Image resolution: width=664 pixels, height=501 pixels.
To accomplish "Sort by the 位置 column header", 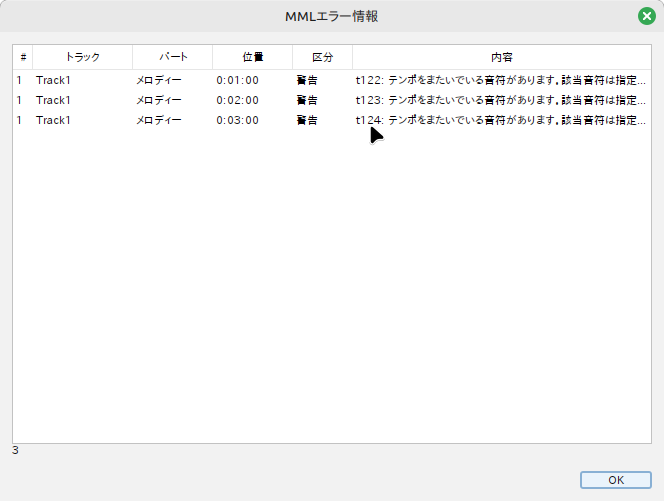I will coord(252,57).
